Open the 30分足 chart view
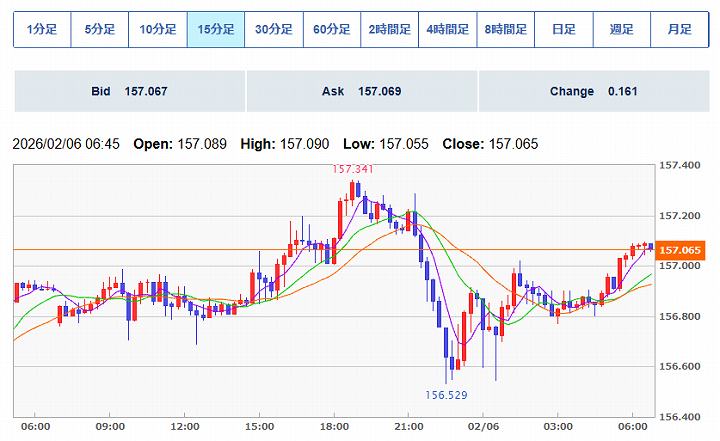Image resolution: width=720 pixels, height=441 pixels. [x=274, y=30]
